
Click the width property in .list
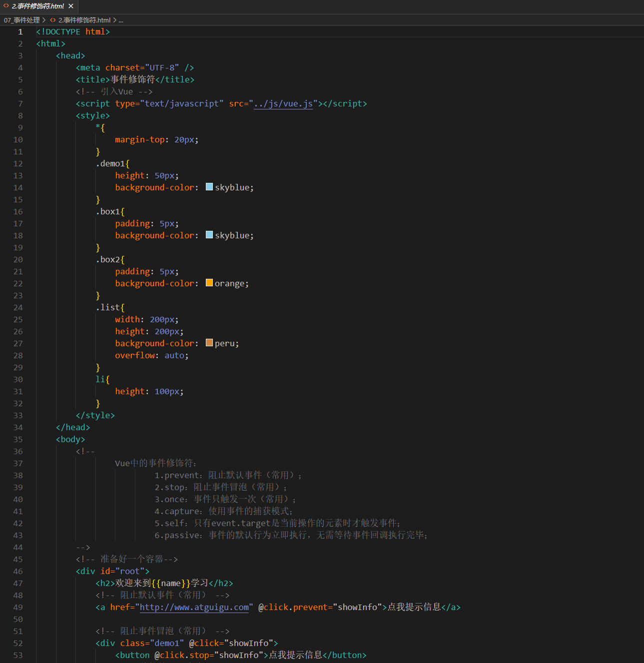127,319
